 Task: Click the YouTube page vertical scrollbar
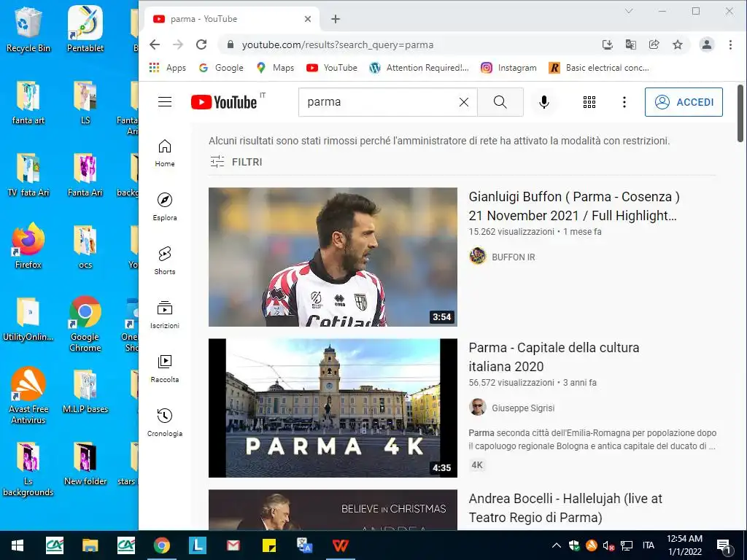740,113
